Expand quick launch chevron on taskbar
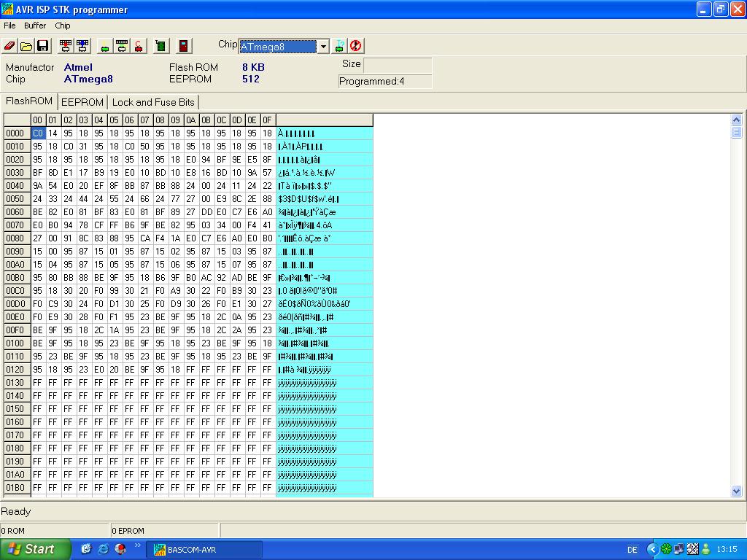747x560 pixels. (138, 545)
